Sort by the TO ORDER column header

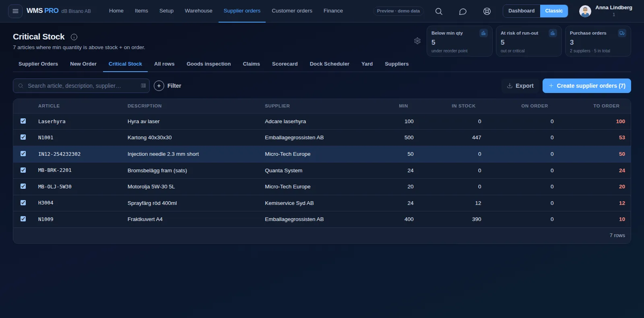tap(606, 106)
